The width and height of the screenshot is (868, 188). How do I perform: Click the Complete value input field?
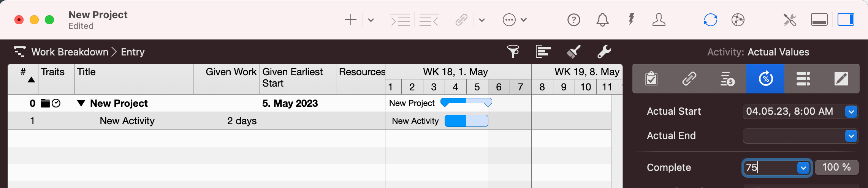770,167
